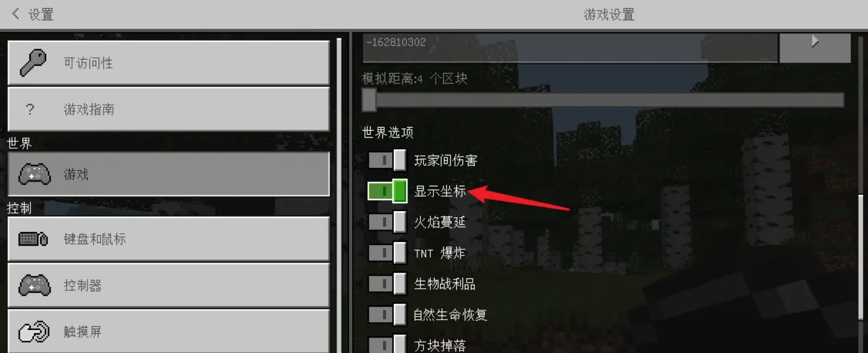The image size is (868, 353).
Task: Click the key icon for 可访问性
Action: [33, 63]
